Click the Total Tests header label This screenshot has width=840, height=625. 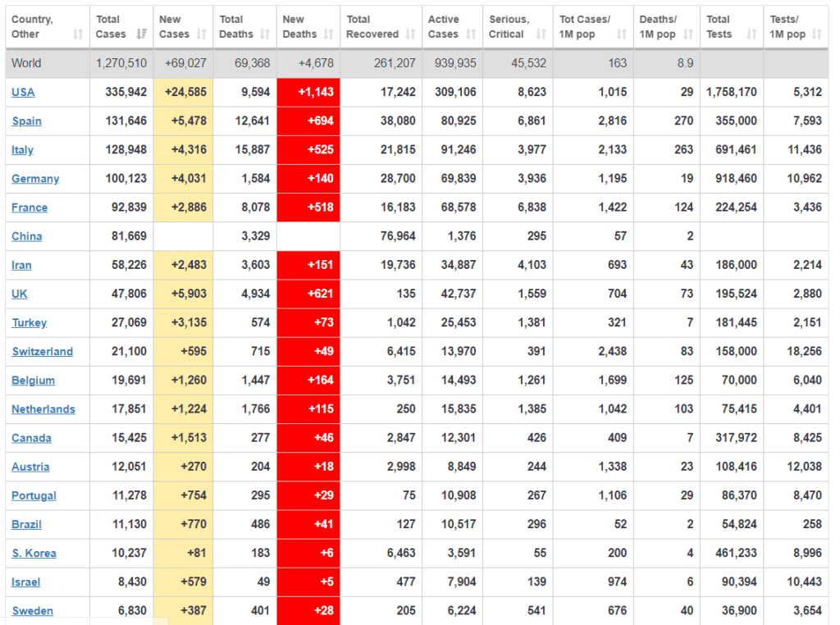[x=719, y=27]
